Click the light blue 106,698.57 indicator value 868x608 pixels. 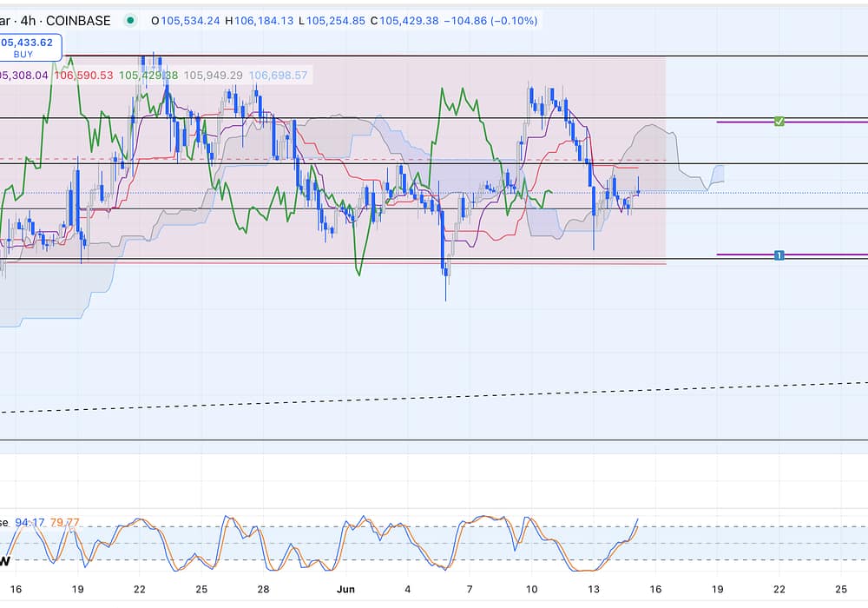click(x=278, y=76)
